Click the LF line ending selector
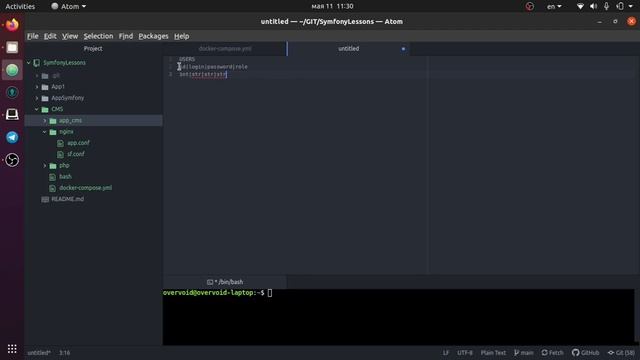Screen dimensions: 640x360 tap(446, 353)
